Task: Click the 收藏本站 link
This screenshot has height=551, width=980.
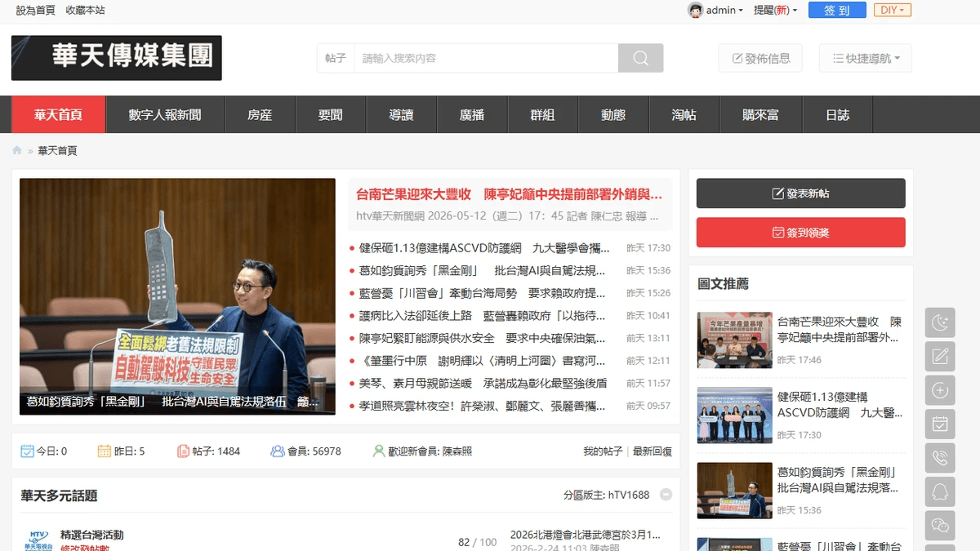Action: tap(85, 11)
